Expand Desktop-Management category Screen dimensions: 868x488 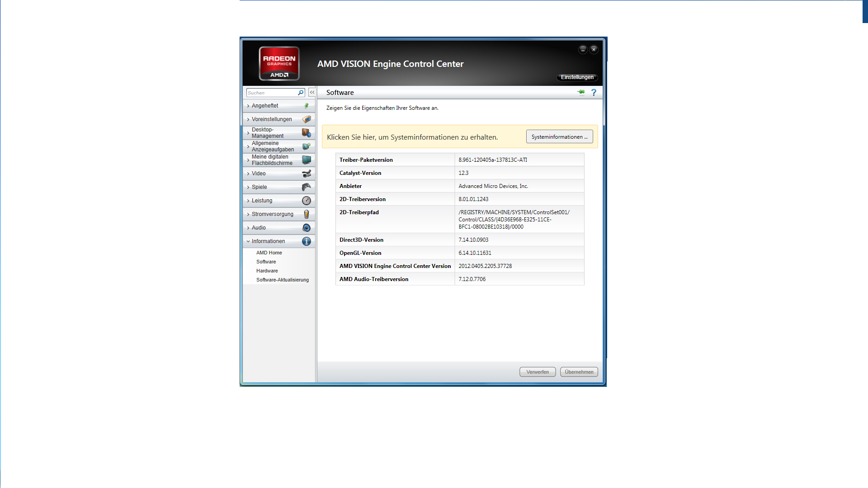[268, 133]
